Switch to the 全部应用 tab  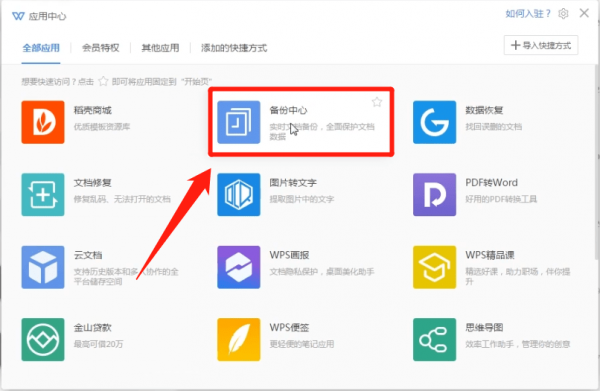coord(41,48)
